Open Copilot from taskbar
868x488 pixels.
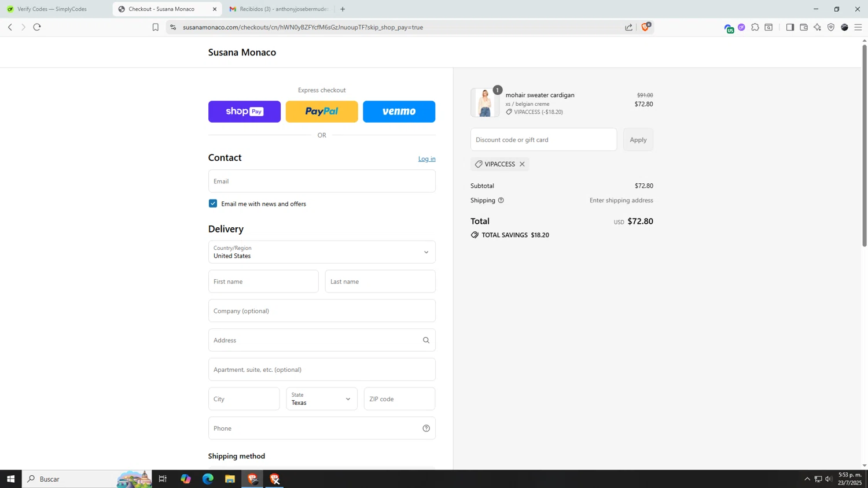coord(186,479)
